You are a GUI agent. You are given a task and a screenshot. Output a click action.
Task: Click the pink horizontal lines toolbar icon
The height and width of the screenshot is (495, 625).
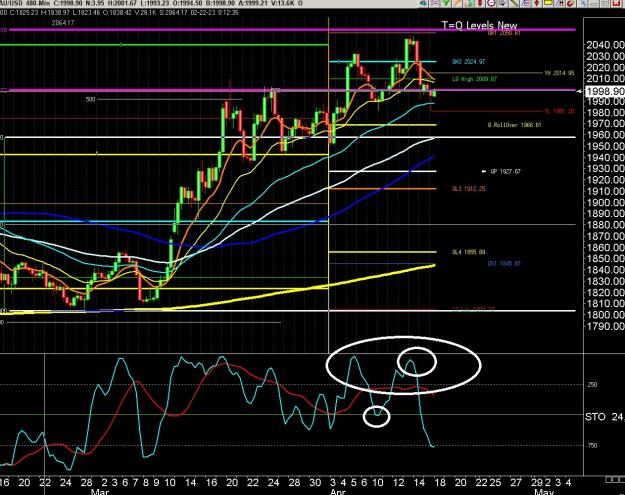click(434, 3)
